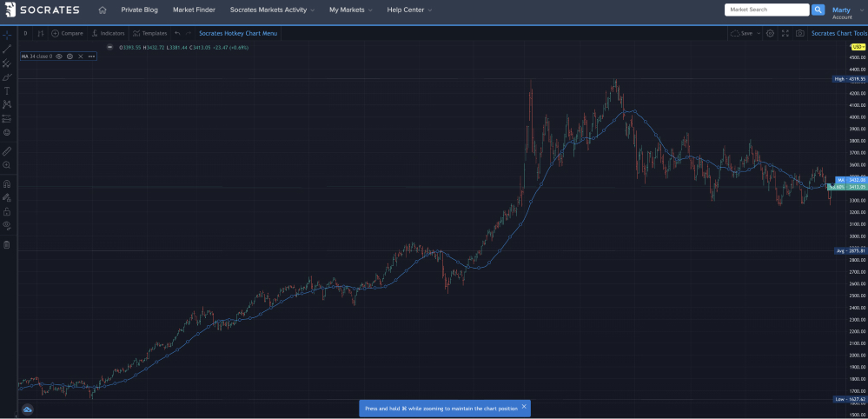The width and height of the screenshot is (868, 419).
Task: Select the pitchfork drawing tool
Action: pos(7,63)
